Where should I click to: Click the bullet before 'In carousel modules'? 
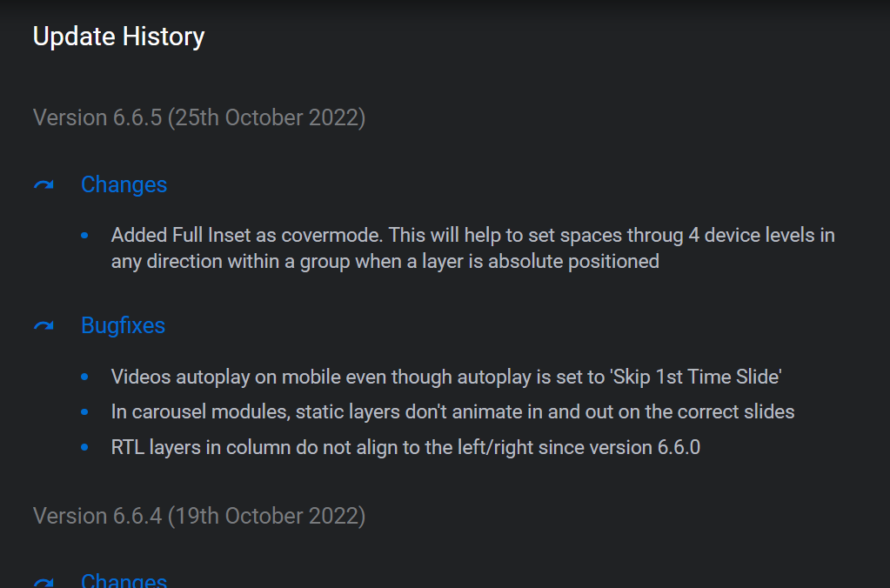coord(84,411)
